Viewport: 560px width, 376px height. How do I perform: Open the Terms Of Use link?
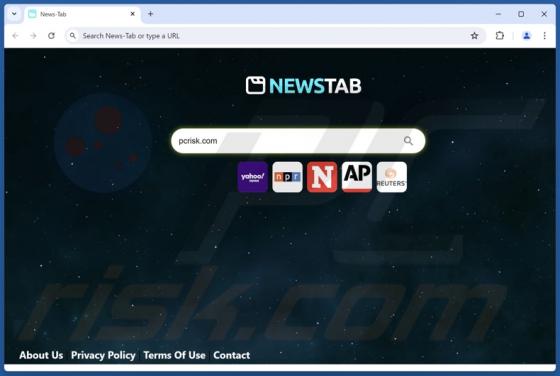click(x=174, y=355)
